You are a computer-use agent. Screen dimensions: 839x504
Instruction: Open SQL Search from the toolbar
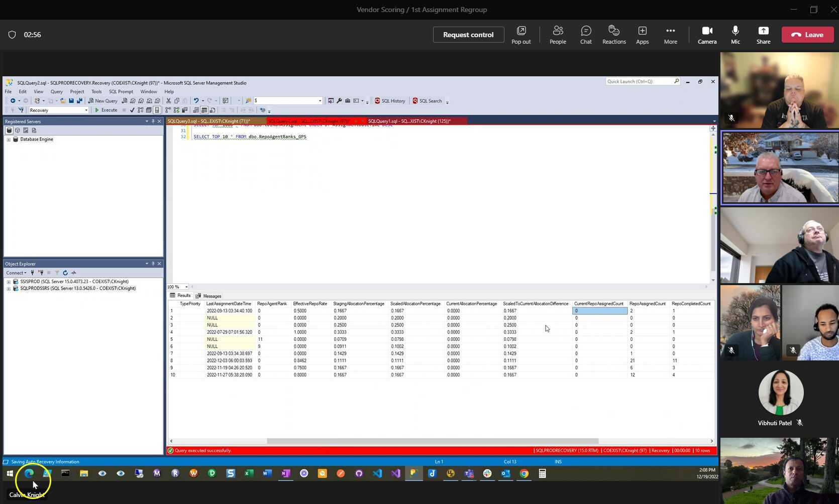tap(429, 101)
